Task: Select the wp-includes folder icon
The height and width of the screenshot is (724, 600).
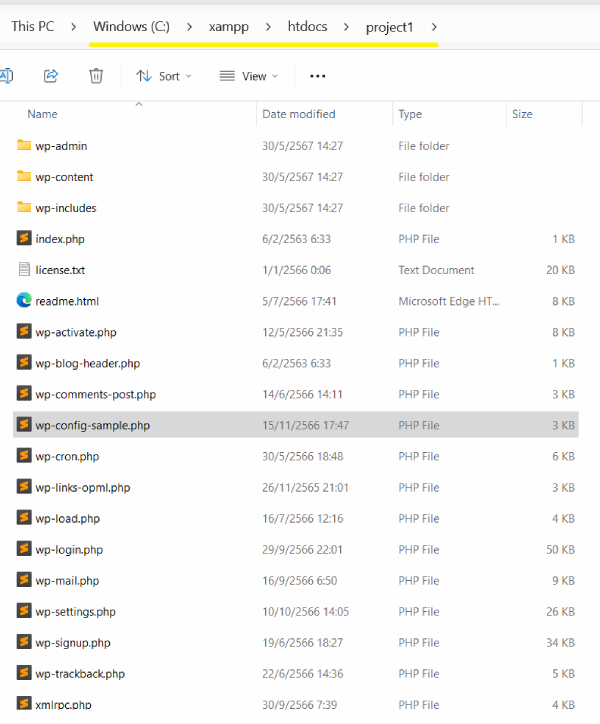Action: pos(24,207)
